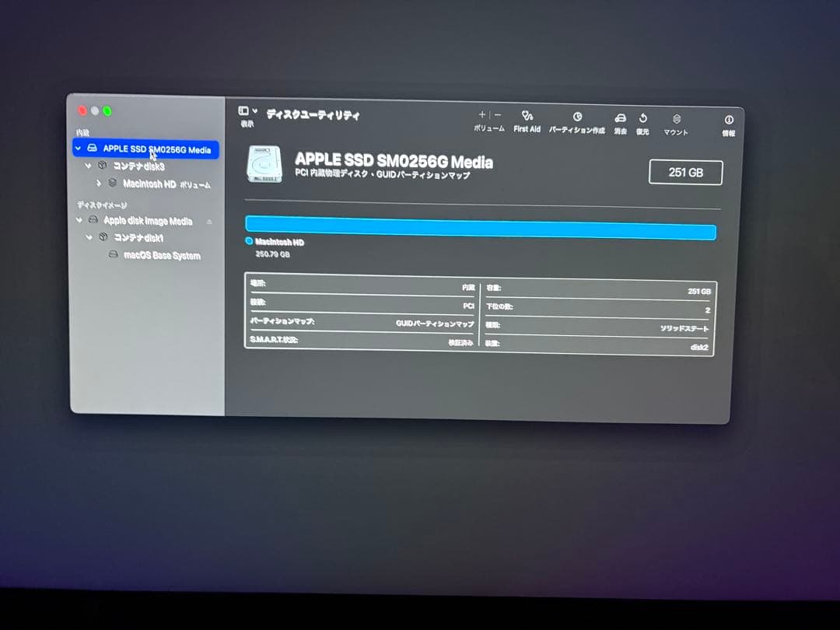Run First Aid on the selected disk

click(x=527, y=118)
